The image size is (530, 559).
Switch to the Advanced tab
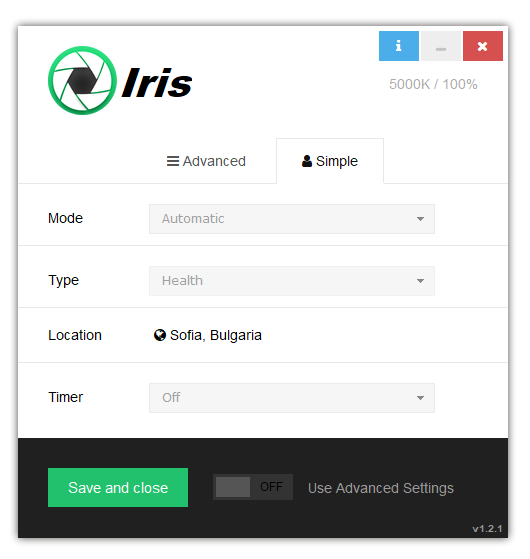[x=206, y=161]
